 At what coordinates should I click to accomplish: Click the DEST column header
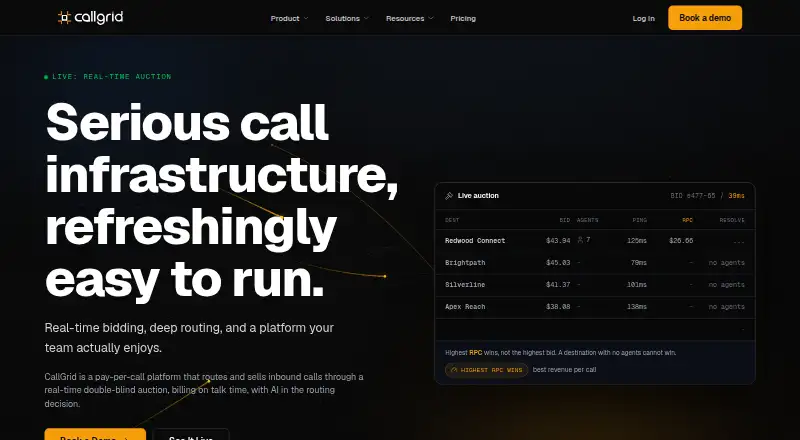(x=452, y=220)
